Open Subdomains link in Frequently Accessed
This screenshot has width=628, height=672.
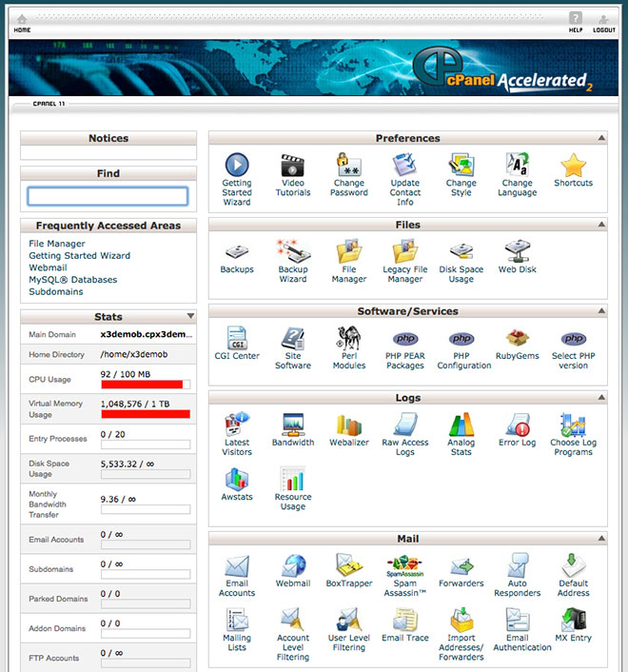click(56, 291)
